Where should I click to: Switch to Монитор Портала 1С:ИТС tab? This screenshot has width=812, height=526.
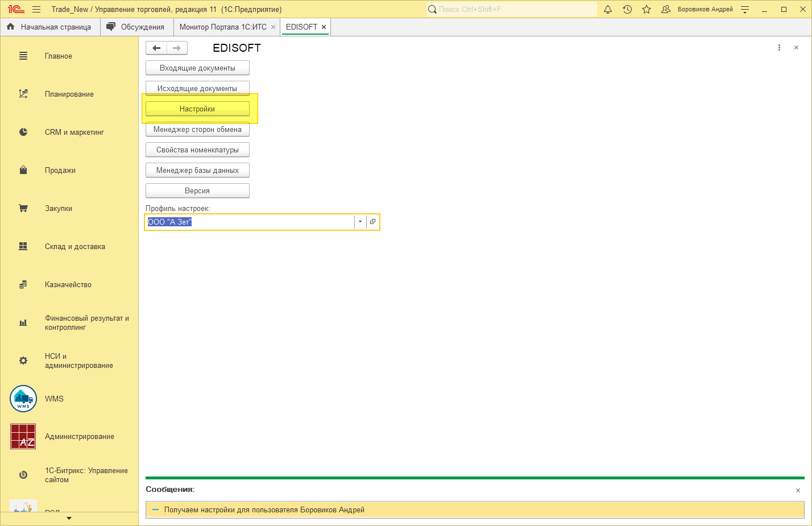223,27
